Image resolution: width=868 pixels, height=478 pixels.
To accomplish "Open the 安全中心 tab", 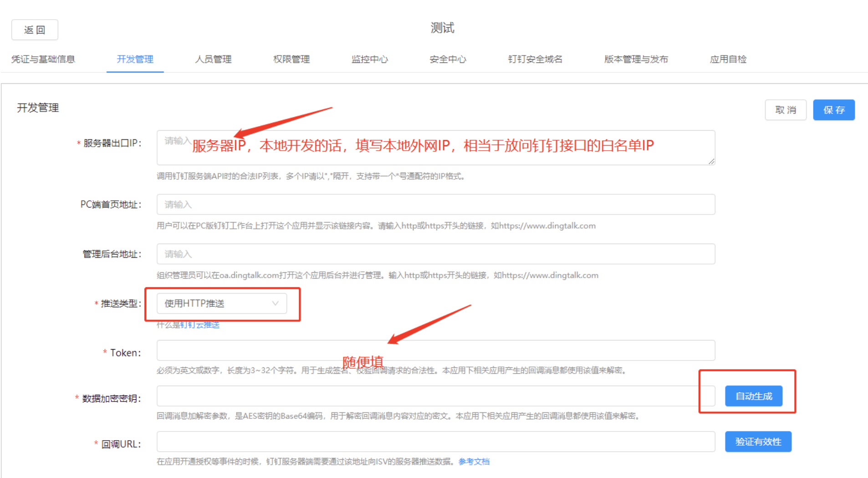I will pyautogui.click(x=448, y=59).
